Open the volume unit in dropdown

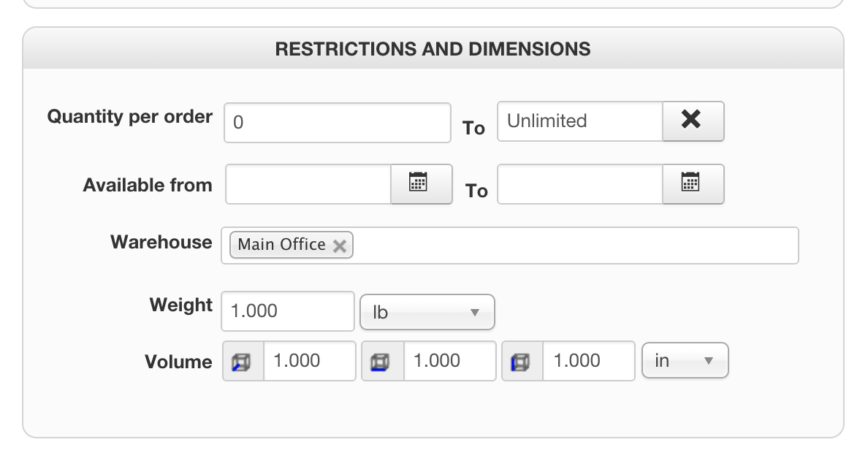point(685,361)
